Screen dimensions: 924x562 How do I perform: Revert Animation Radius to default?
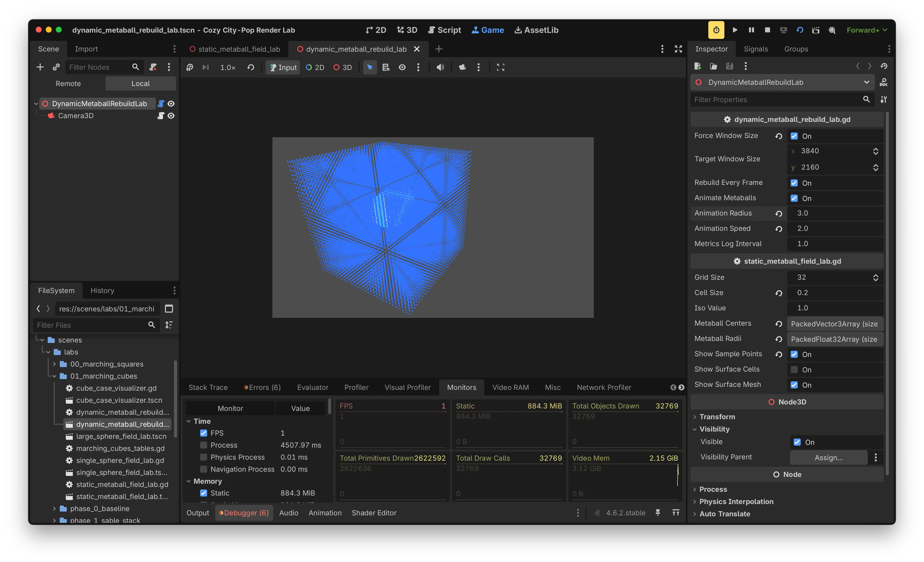pyautogui.click(x=779, y=214)
